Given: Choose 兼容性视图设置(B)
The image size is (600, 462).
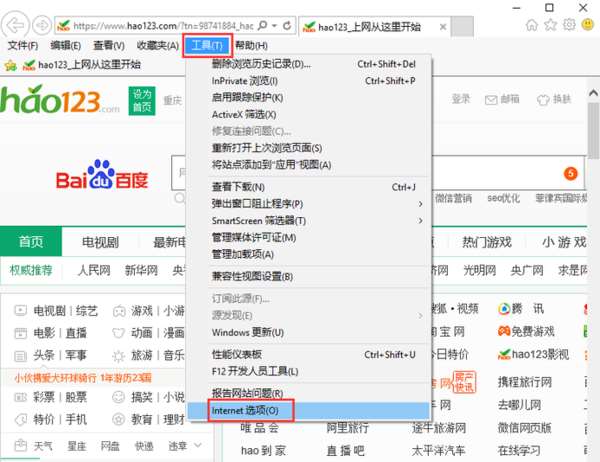Looking at the screenshot, I should coord(309,276).
